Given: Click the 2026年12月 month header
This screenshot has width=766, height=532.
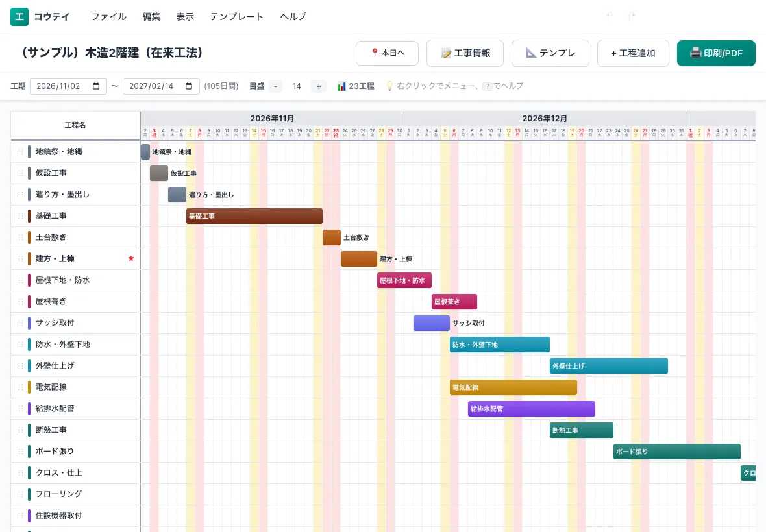Looking at the screenshot, I should pyautogui.click(x=545, y=119).
